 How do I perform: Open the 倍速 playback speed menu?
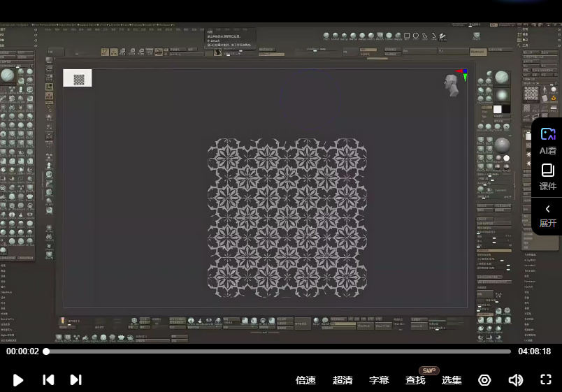(305, 380)
